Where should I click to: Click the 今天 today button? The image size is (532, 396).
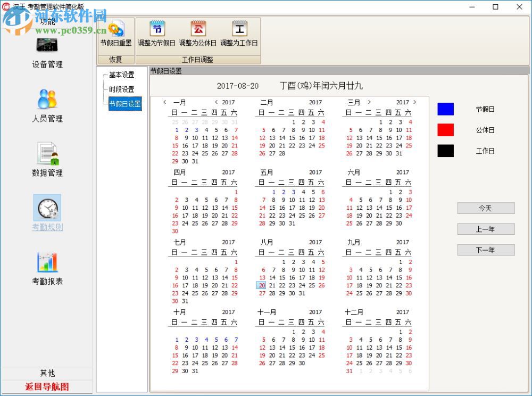click(x=485, y=208)
